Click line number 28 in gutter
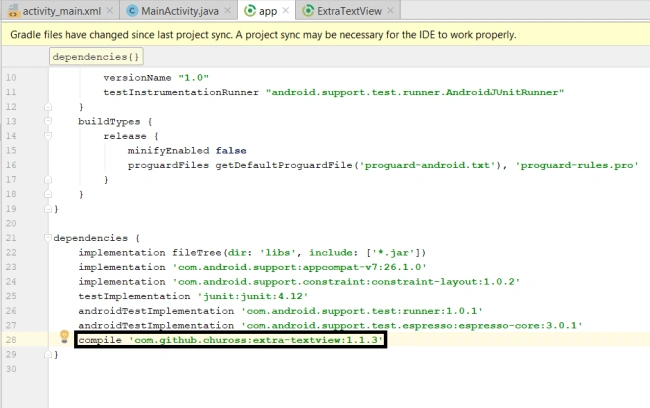The height and width of the screenshot is (408, 650). point(11,340)
